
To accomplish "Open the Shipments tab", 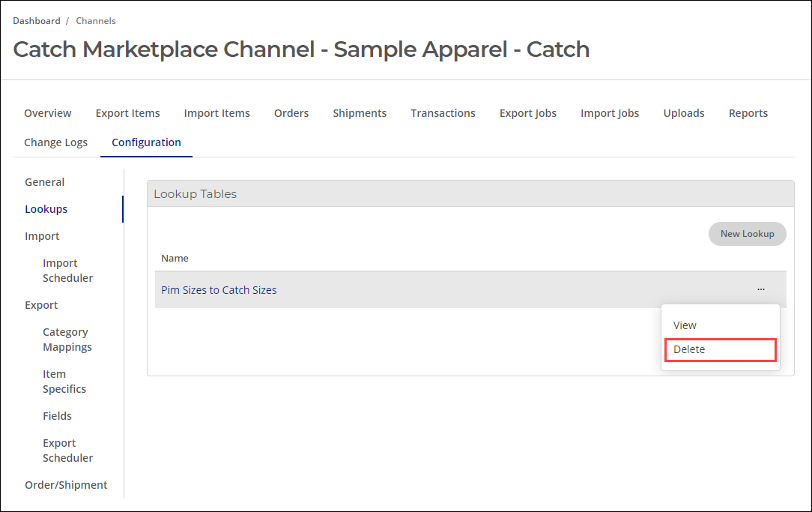I will [x=360, y=113].
